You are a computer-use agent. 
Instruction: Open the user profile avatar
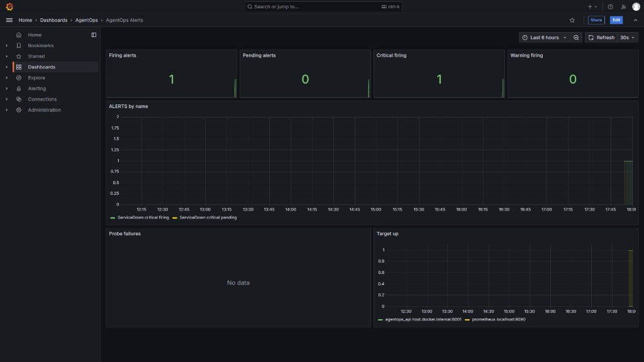click(x=636, y=6)
